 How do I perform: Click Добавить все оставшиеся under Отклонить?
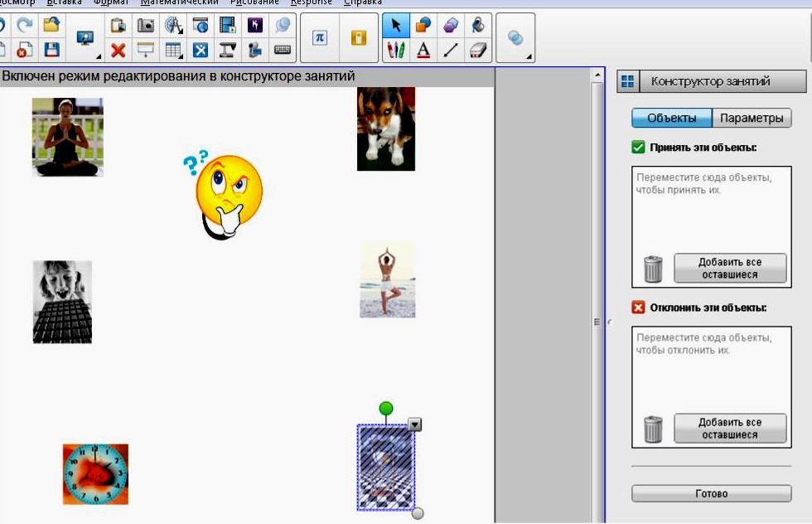(730, 428)
